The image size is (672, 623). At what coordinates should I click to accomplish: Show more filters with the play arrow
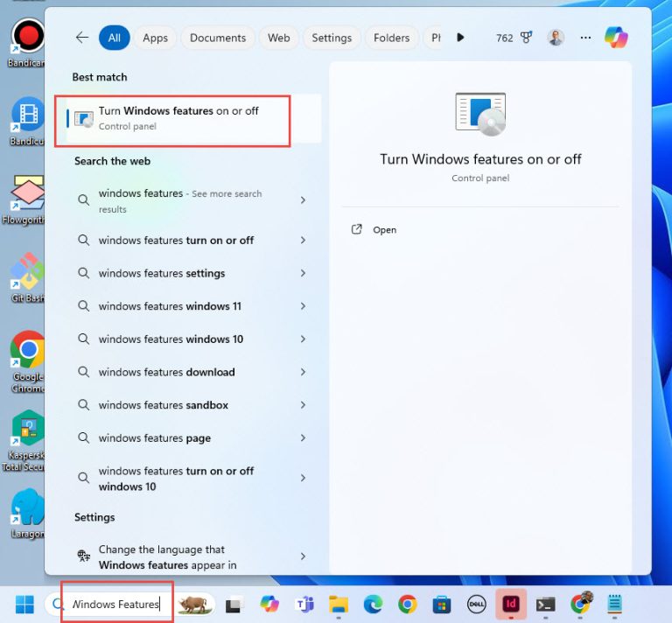coord(460,38)
